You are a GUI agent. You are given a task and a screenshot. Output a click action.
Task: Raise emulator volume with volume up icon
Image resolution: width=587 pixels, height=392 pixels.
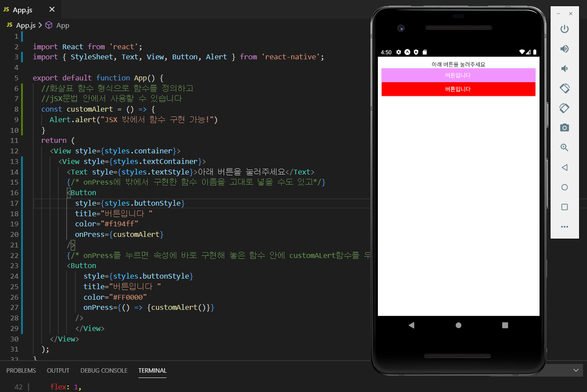(565, 49)
